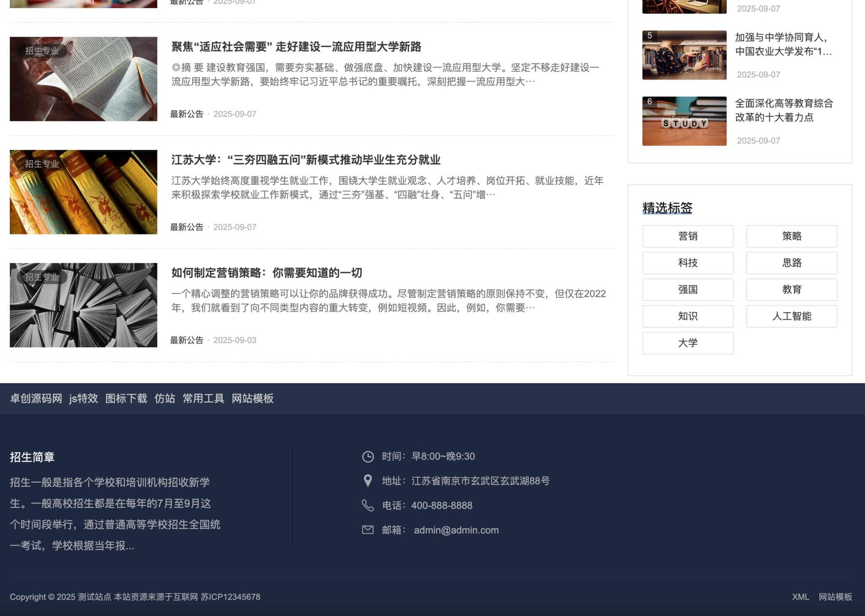Click 招生专业 badge on colorful books image

pos(41,164)
